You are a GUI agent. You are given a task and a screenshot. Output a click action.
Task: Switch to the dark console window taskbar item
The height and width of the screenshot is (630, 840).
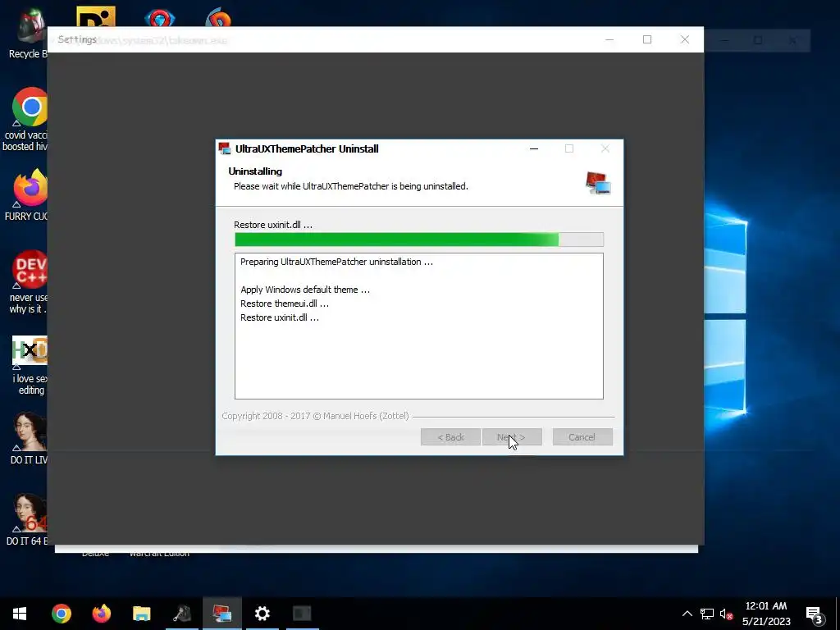(x=302, y=614)
